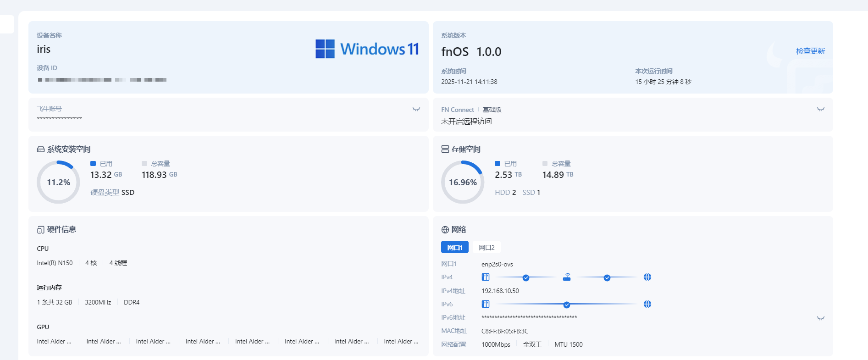
Task: Click the gray 总容量 swatch in 存储空间
Action: pyautogui.click(x=545, y=164)
